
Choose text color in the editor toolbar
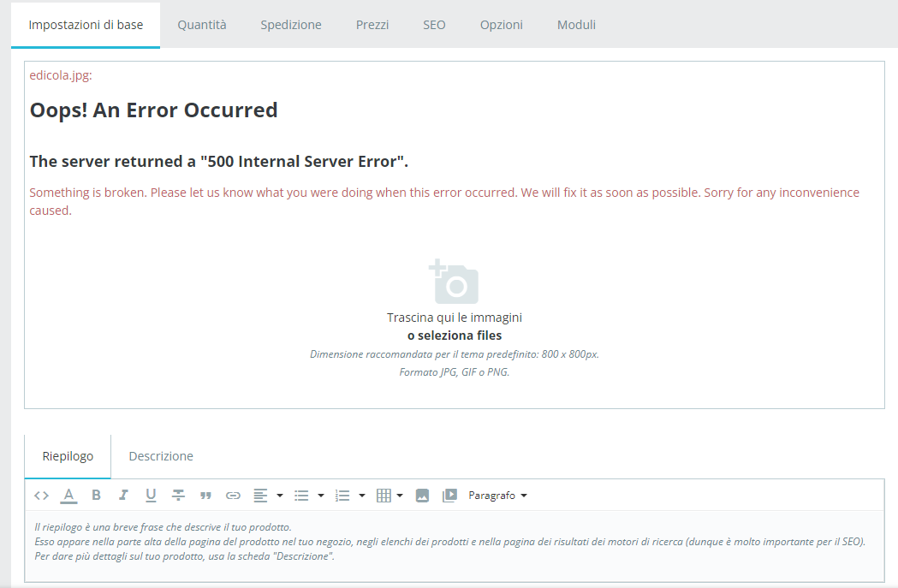(68, 496)
